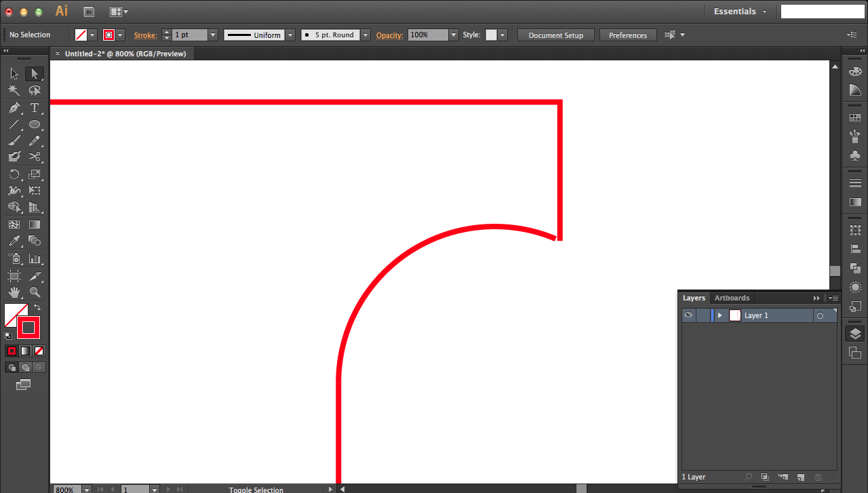Image resolution: width=868 pixels, height=493 pixels.
Task: Select the Width tool
Action: click(x=14, y=191)
